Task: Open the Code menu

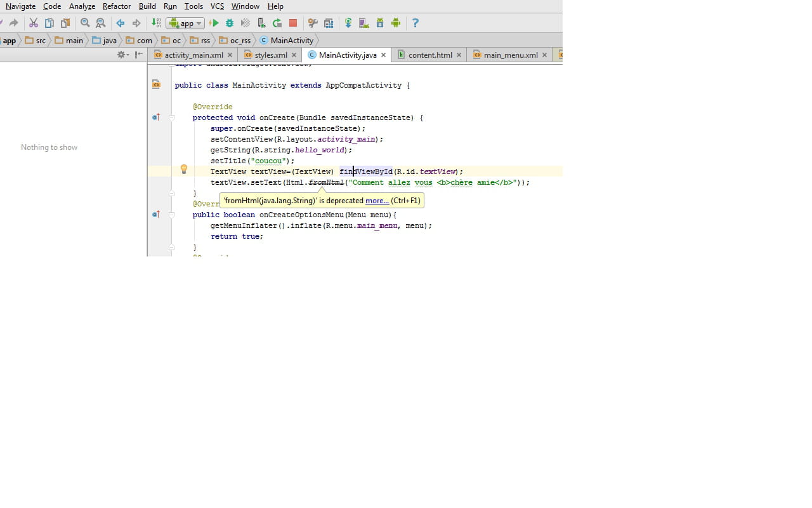Action: pos(52,6)
